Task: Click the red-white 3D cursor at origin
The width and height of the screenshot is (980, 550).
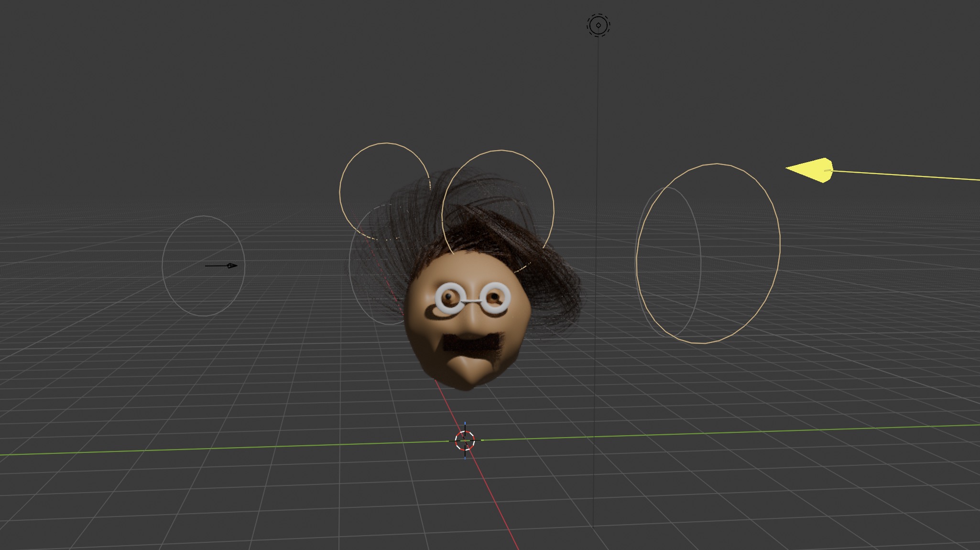Action: [x=465, y=440]
